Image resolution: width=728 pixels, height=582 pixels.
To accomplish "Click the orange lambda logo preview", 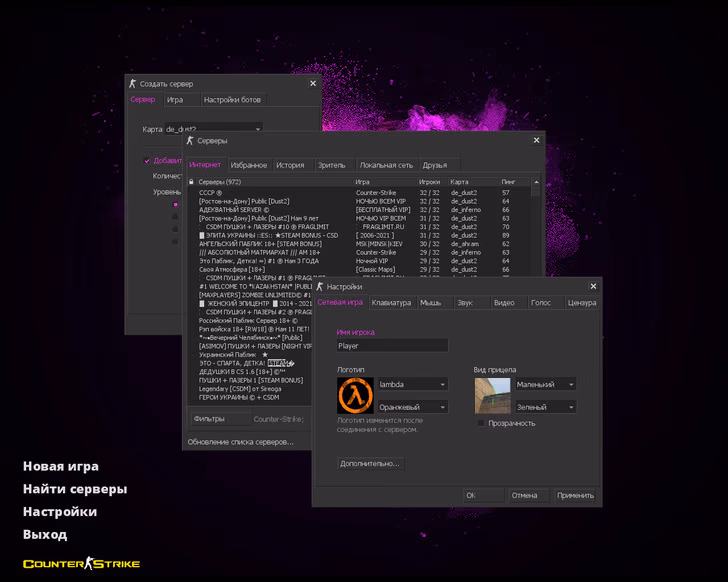I will 355,396.
